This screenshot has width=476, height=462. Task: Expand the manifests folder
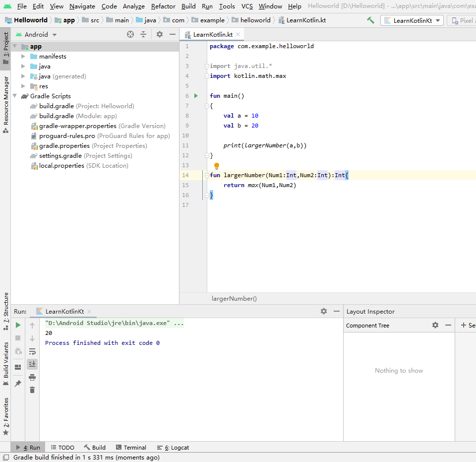click(23, 56)
